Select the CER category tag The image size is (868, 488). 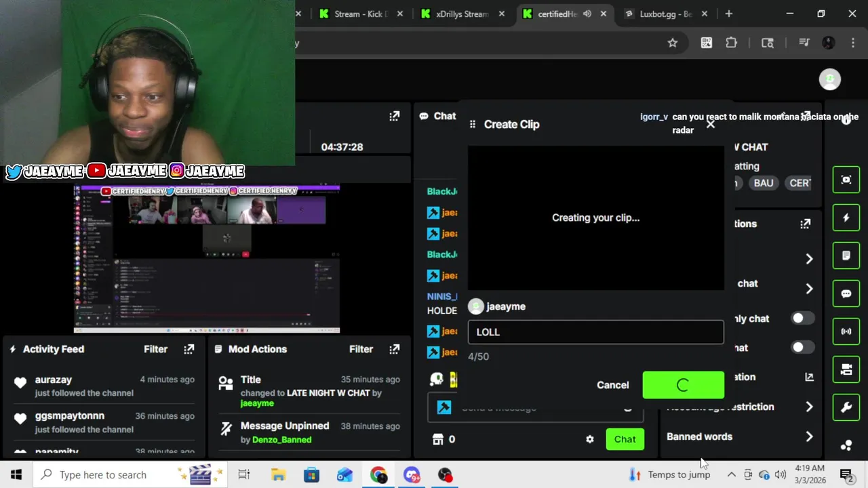tap(800, 183)
